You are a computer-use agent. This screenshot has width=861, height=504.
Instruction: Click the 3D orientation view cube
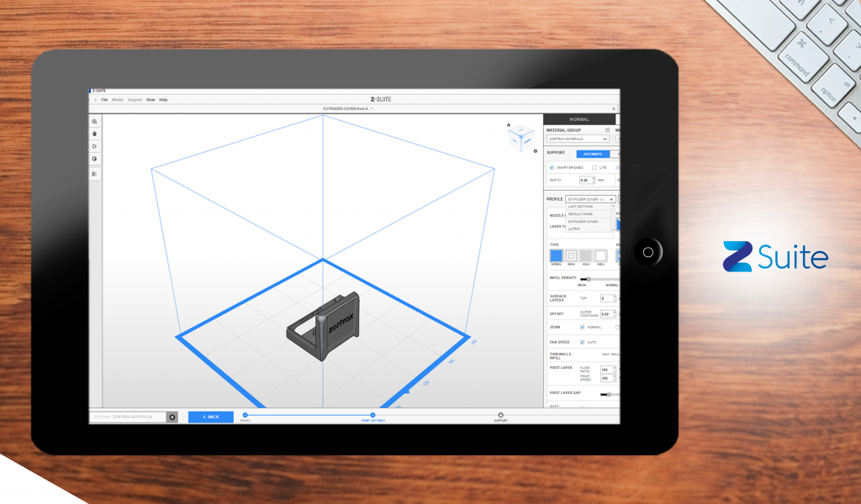tap(520, 139)
